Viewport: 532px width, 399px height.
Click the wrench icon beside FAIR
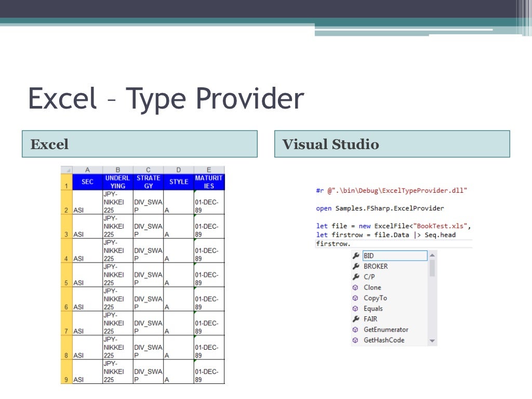[355, 319]
